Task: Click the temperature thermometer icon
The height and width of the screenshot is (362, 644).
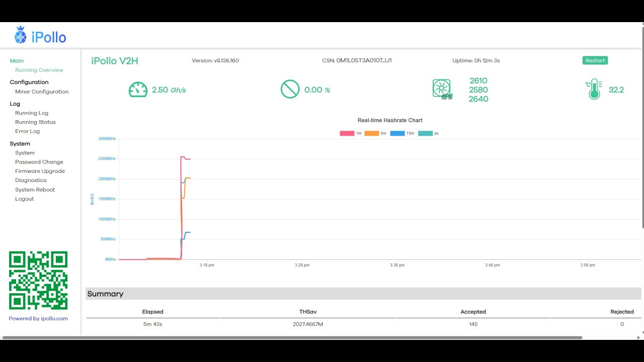Action: (x=594, y=89)
